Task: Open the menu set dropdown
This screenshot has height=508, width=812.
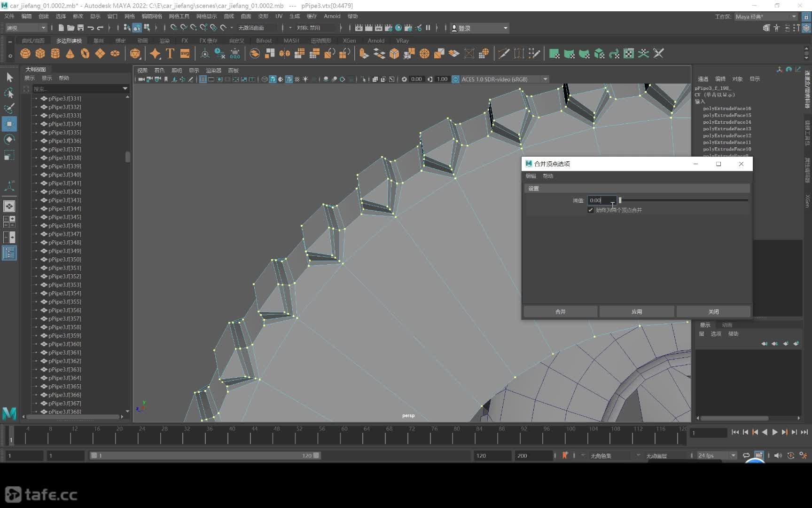Action: (26, 28)
